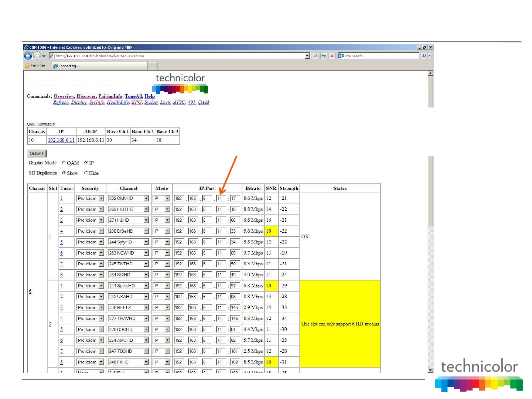Click the Lock link

click(x=165, y=102)
